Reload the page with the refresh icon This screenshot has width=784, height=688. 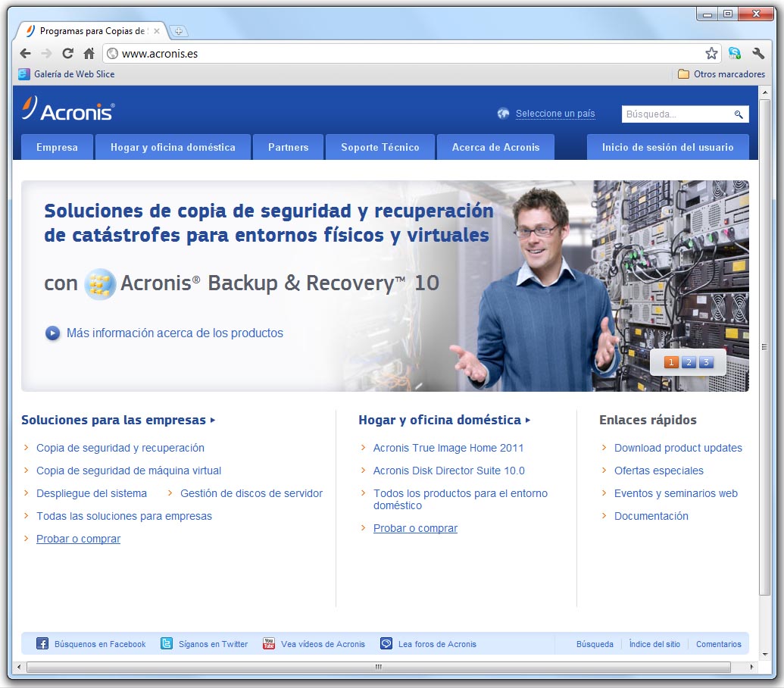point(67,54)
